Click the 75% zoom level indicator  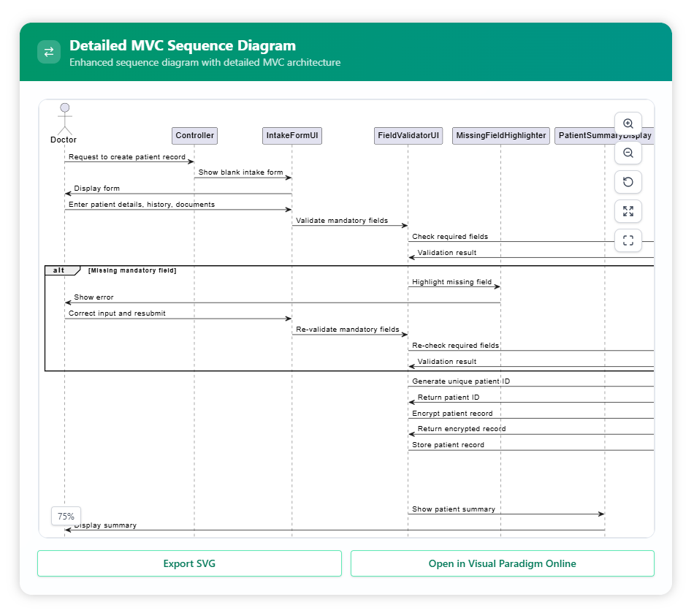click(x=66, y=516)
